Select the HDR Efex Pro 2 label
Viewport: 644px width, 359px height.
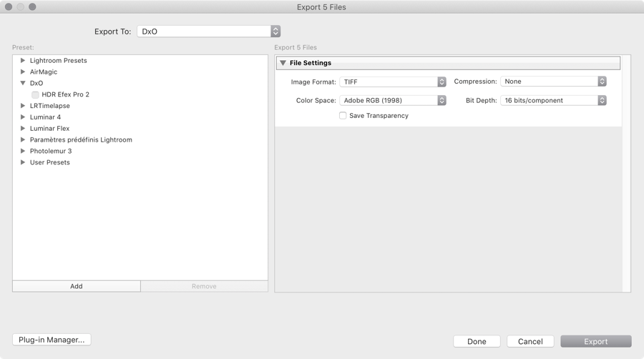tap(65, 94)
